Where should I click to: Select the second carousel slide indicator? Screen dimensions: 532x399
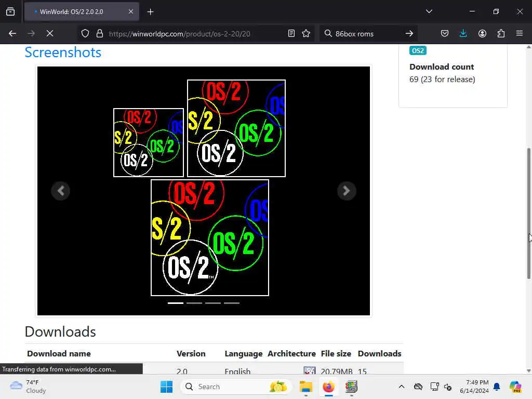point(194,303)
